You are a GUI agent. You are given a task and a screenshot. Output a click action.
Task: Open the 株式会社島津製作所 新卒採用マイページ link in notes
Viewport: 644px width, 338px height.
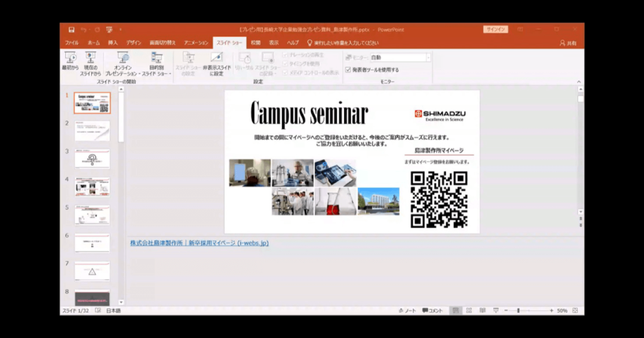(x=199, y=243)
